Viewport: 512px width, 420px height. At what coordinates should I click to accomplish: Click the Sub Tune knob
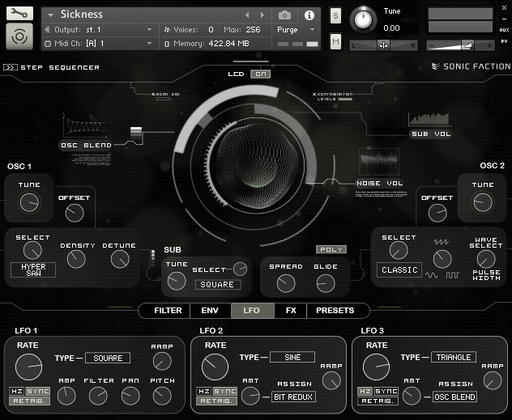pos(177,281)
